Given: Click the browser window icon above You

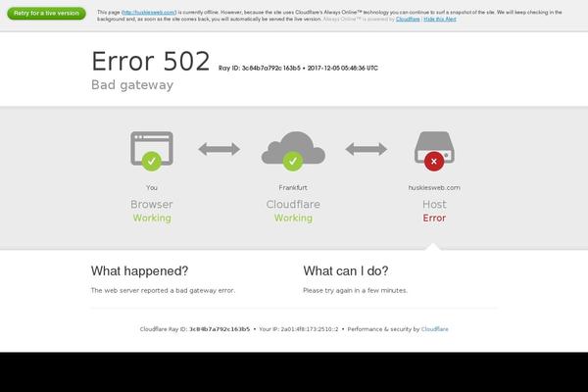Looking at the screenshot, I should coord(152,148).
